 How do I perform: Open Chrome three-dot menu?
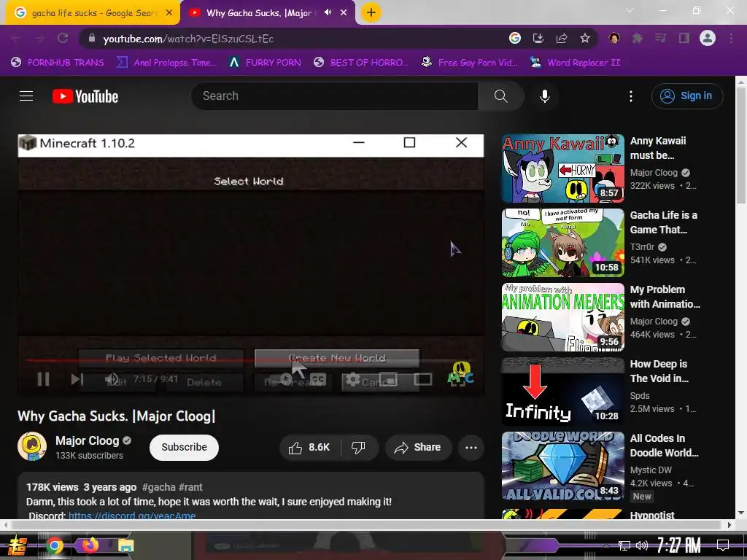(x=731, y=38)
